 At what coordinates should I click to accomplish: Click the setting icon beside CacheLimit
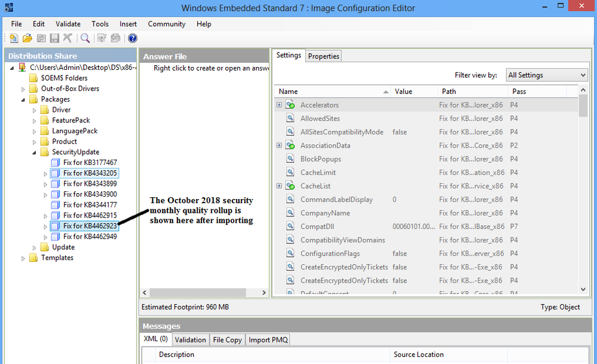pos(290,173)
